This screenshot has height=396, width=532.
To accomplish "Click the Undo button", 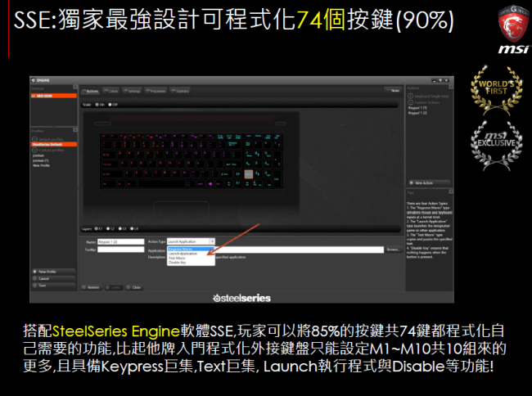I will pyautogui.click(x=114, y=287).
